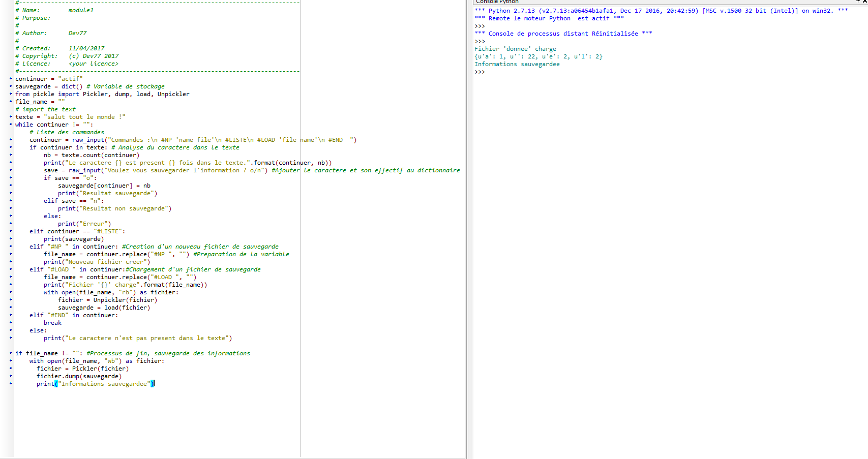The height and width of the screenshot is (459, 868).
Task: Click the 'Informations sauvegardee' console output line
Action: (517, 64)
